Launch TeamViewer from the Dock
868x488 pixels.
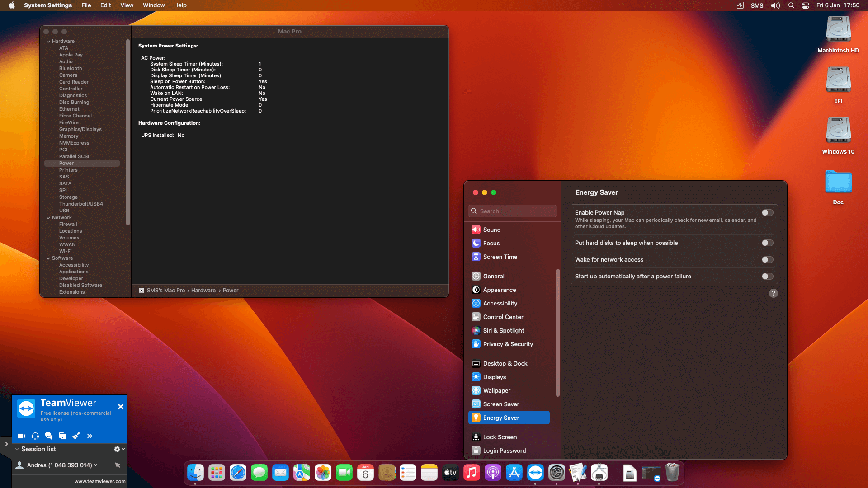pos(535,472)
